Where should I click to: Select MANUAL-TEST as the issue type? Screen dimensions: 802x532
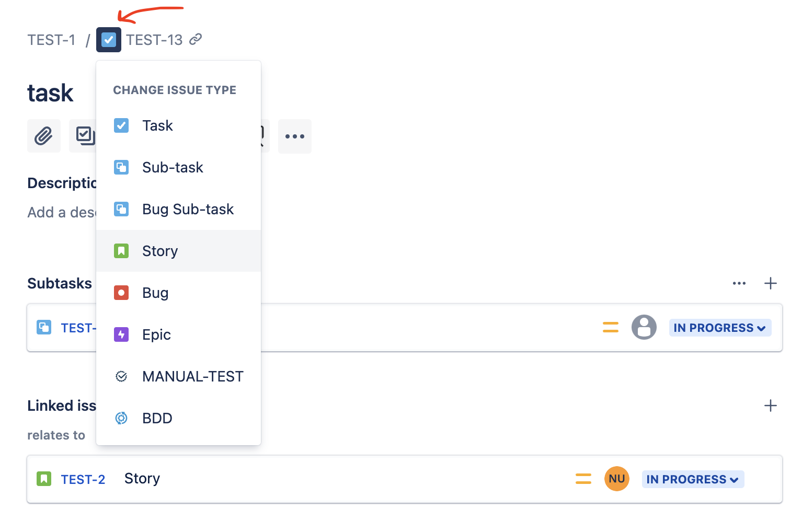click(x=192, y=376)
